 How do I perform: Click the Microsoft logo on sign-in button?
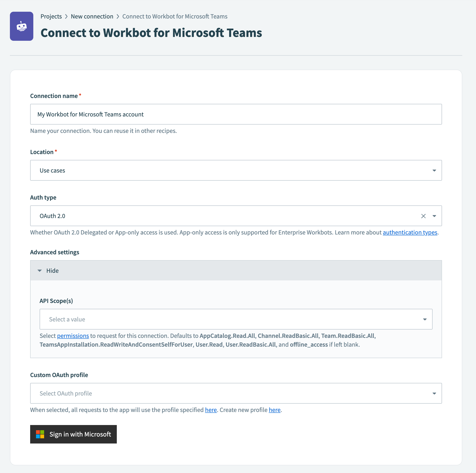(40, 434)
